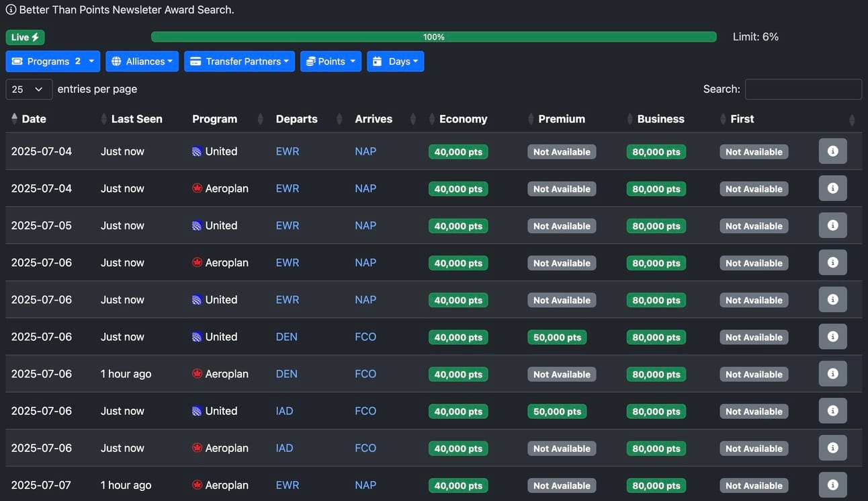Image resolution: width=868 pixels, height=501 pixels.
Task: Click the United logo in the DEN–FCO row
Action: click(x=197, y=337)
